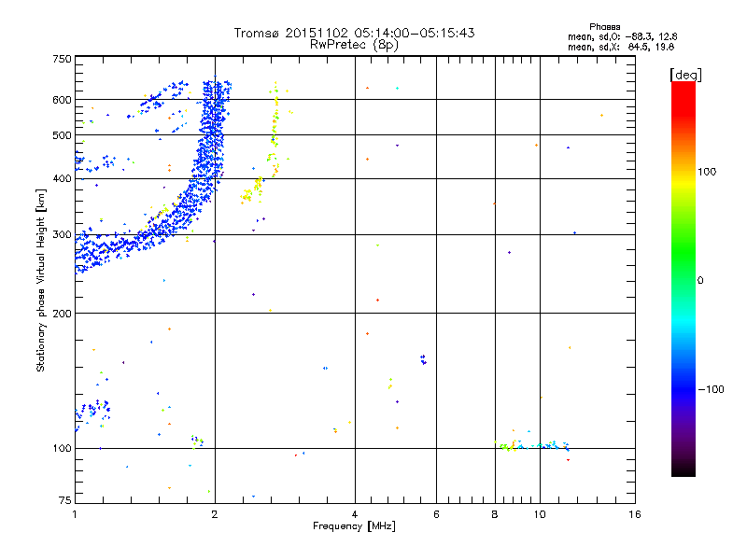Viewport: 747px width, 560px height.
Task: Click the x-axis tick label '8'
Action: (495, 514)
